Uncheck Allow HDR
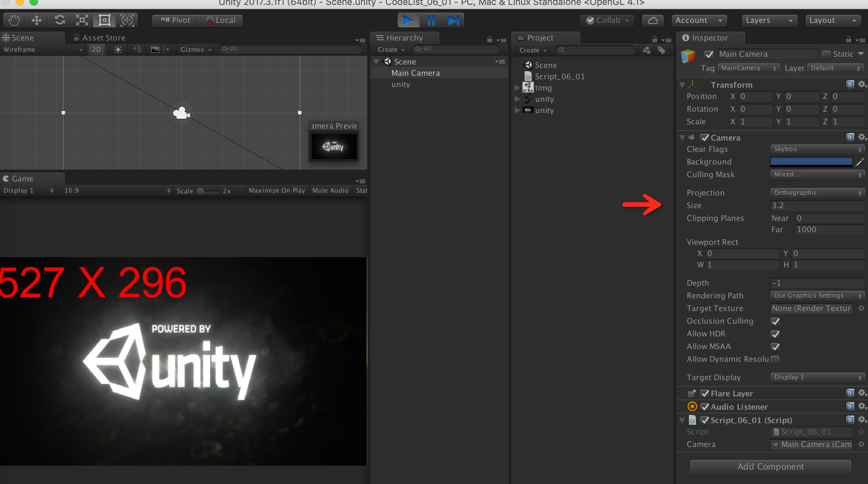This screenshot has width=868, height=484. pyautogui.click(x=775, y=334)
